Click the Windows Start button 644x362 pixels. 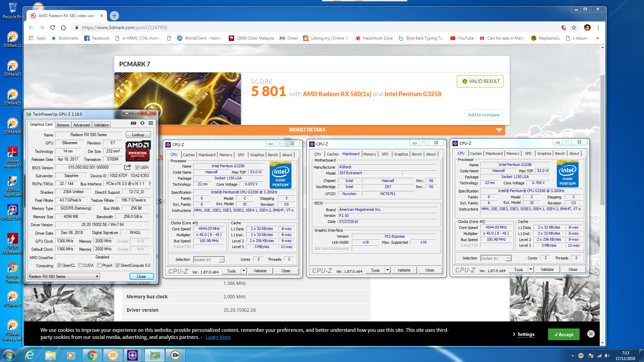point(9,355)
